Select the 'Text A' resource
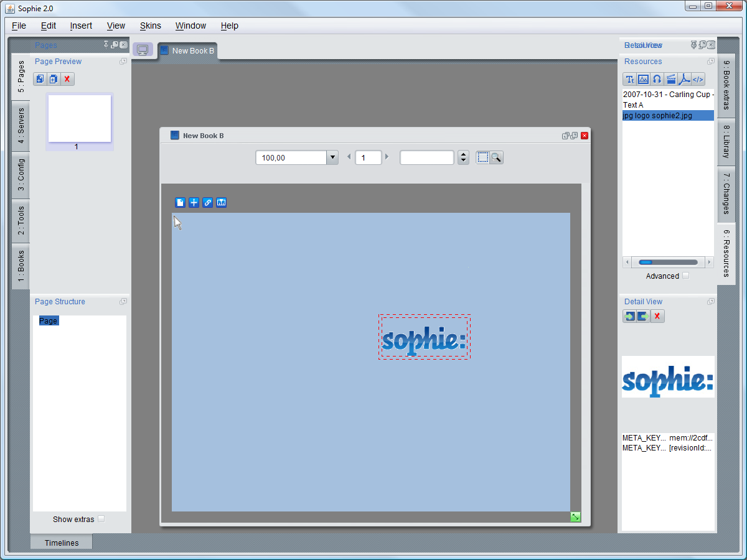 click(x=668, y=105)
